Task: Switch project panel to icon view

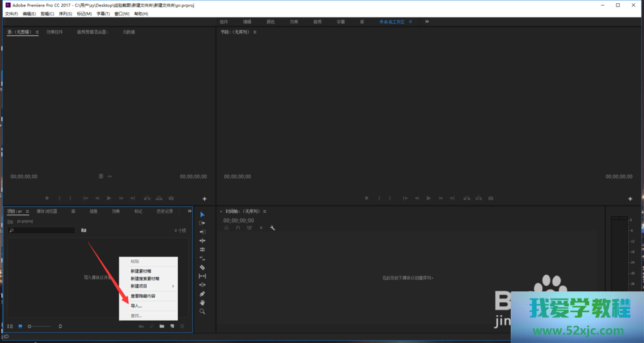Action: point(19,326)
